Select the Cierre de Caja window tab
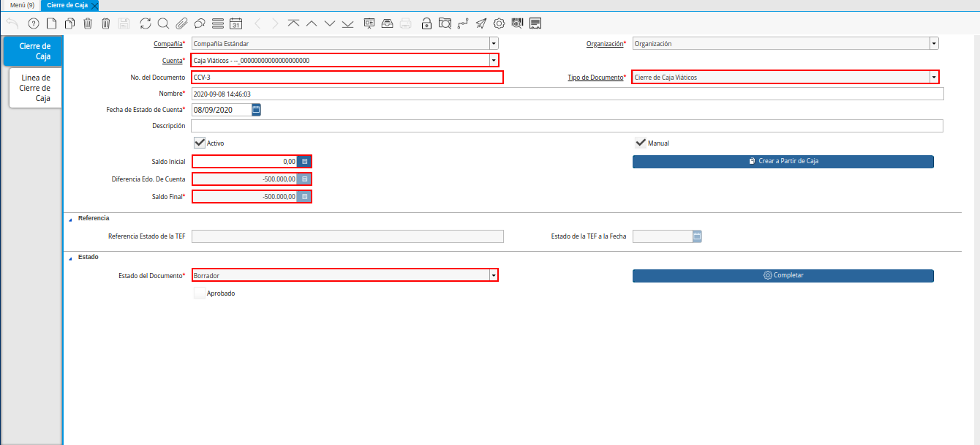 67,5
